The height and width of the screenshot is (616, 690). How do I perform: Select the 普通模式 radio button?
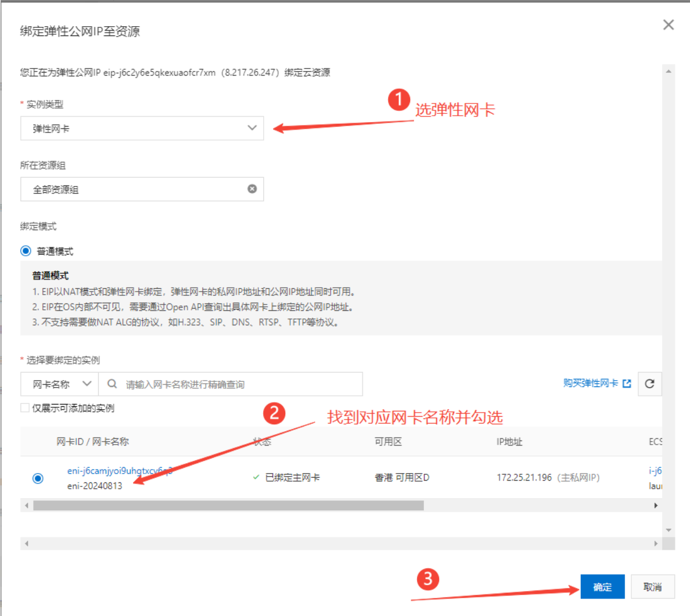pos(26,251)
